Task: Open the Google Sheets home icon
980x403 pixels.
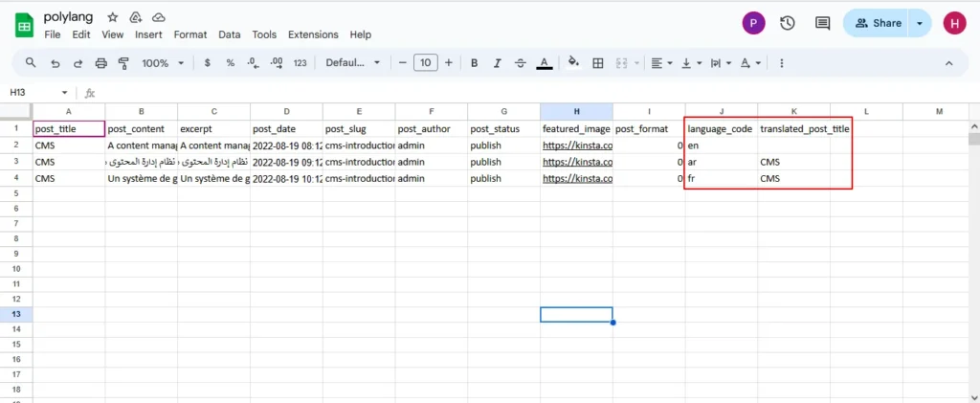Action: 24,26
